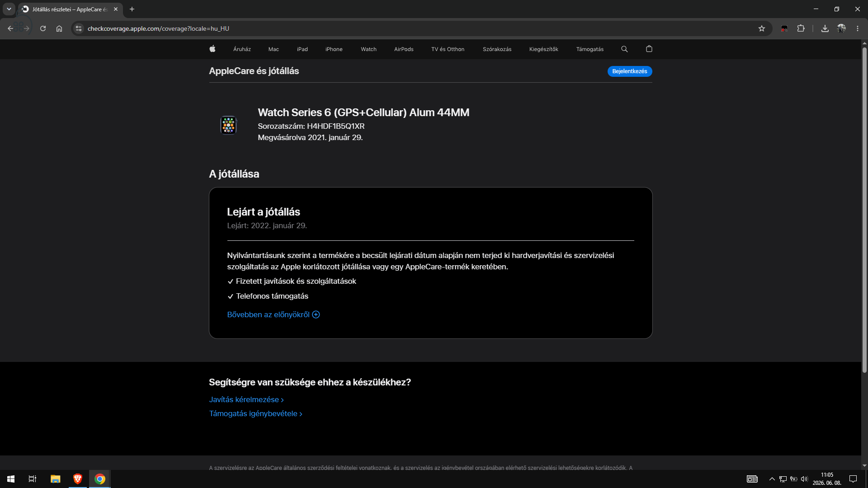Open the Windows notification center
This screenshot has height=488, width=868.
(x=853, y=479)
